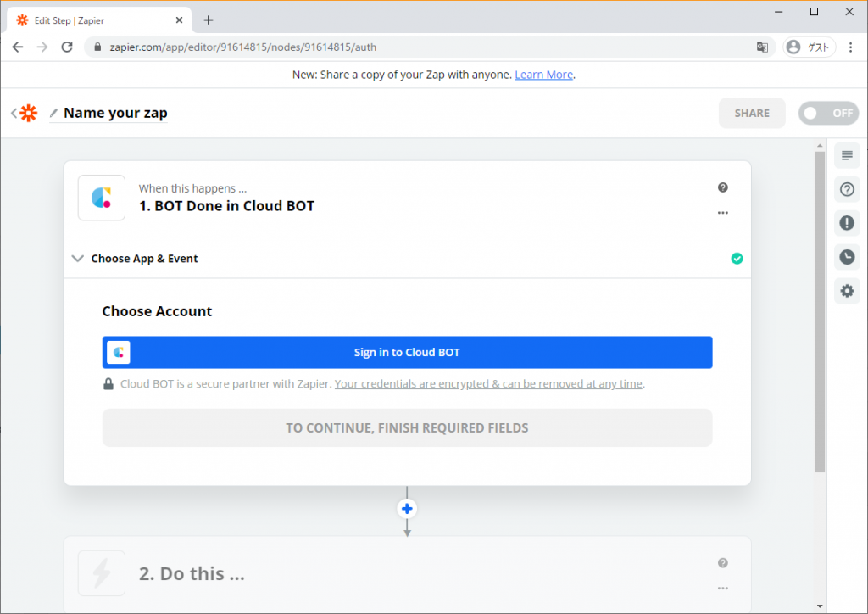The image size is (868, 614).
Task: Open the alert exclamation icon in sidebar
Action: tap(847, 223)
